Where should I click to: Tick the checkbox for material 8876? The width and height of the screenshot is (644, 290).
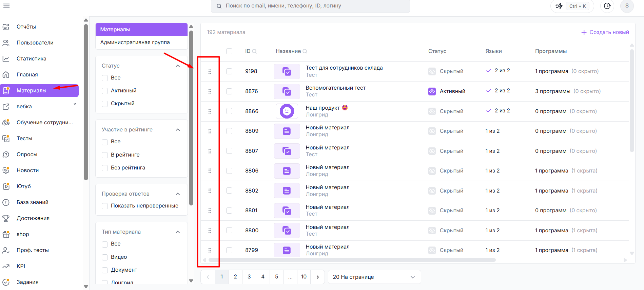(x=229, y=91)
